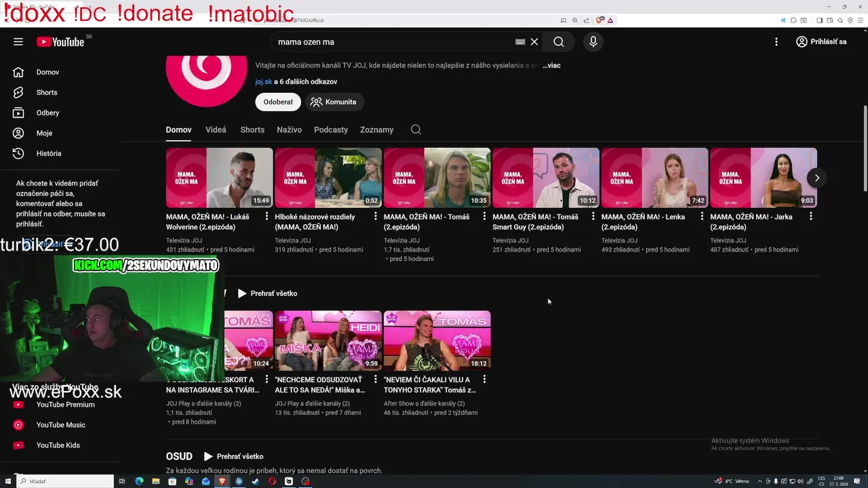Open browser extensions puzzle icon
This screenshot has height=488, width=868.
click(793, 20)
